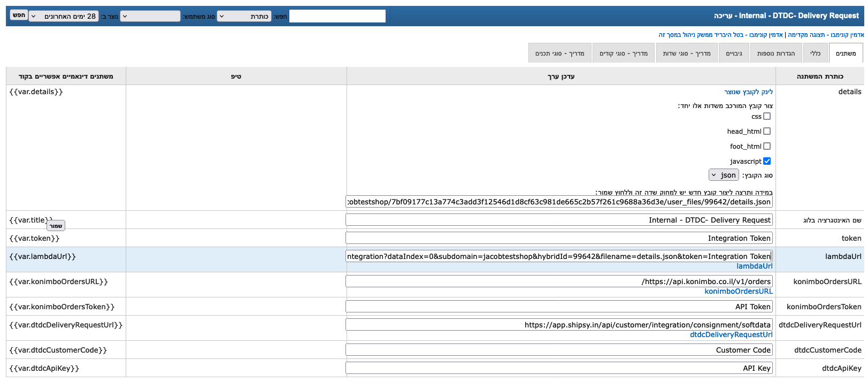The height and width of the screenshot is (382, 868).
Task: Click the page title Internal - DTDC- Delivery Request
Action: 799,16
